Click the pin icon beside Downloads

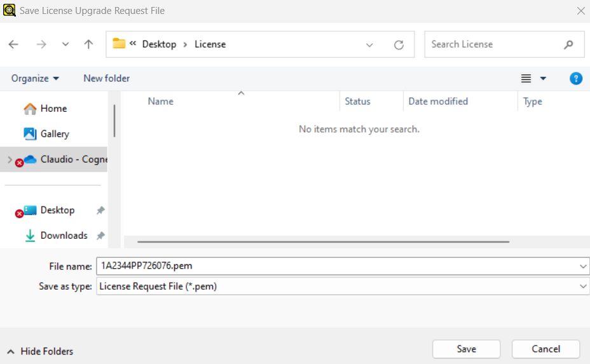100,236
